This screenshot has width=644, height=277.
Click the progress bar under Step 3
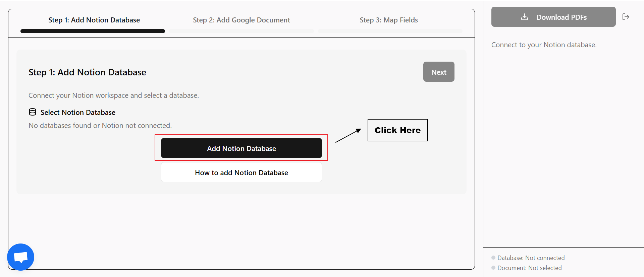pos(390,31)
